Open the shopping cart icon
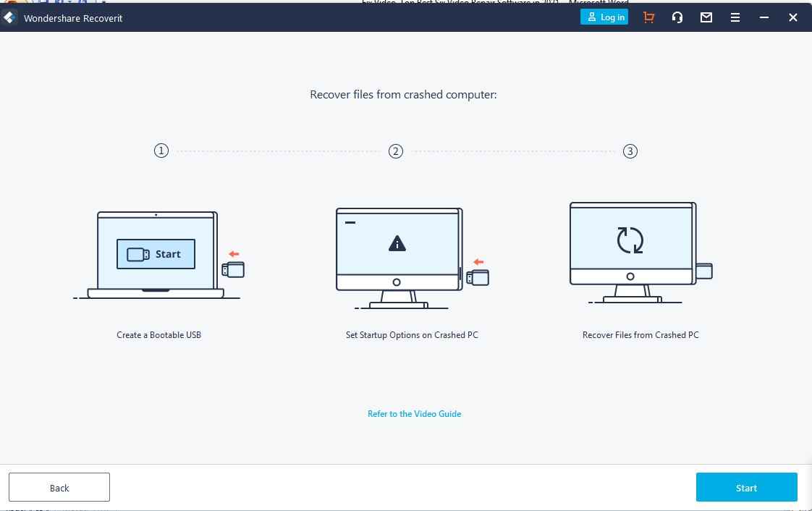The width and height of the screenshot is (812, 511). click(648, 17)
